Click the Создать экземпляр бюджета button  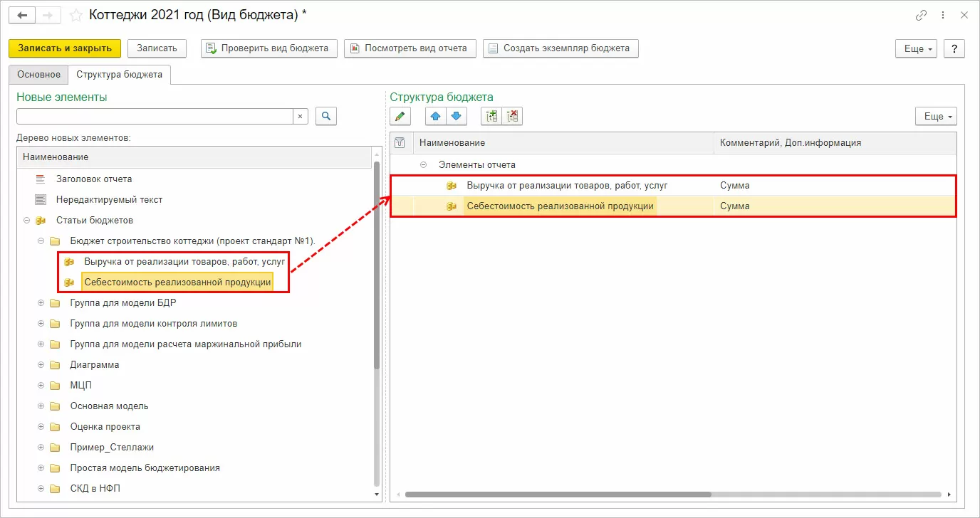click(560, 48)
